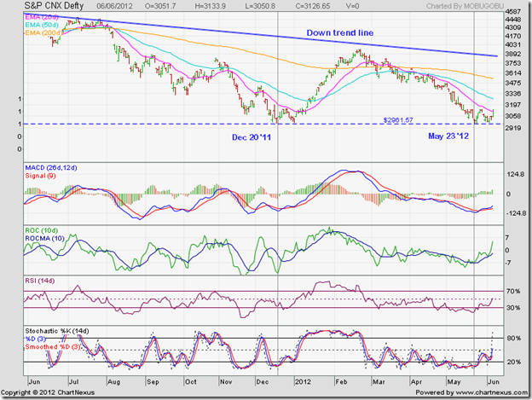Click the ROCMA (10) legend label
This screenshot has height=400, width=532.
[x=44, y=239]
